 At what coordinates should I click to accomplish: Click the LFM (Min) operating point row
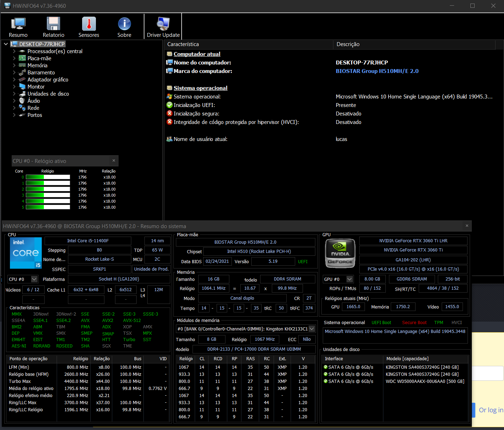tap(88, 367)
